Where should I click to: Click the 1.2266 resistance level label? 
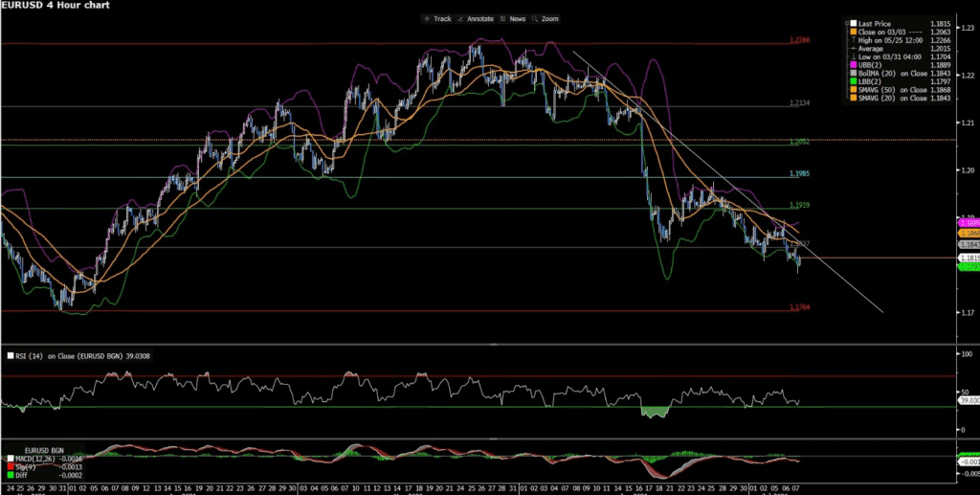(x=799, y=40)
